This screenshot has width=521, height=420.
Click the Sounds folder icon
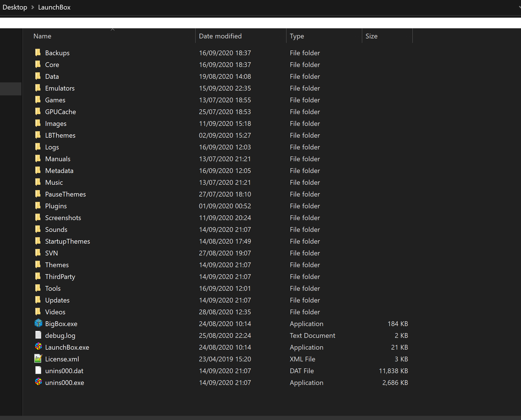tap(38, 229)
